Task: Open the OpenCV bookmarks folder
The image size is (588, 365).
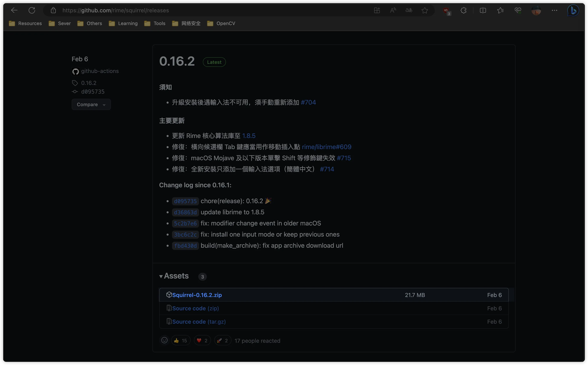Action: point(221,23)
